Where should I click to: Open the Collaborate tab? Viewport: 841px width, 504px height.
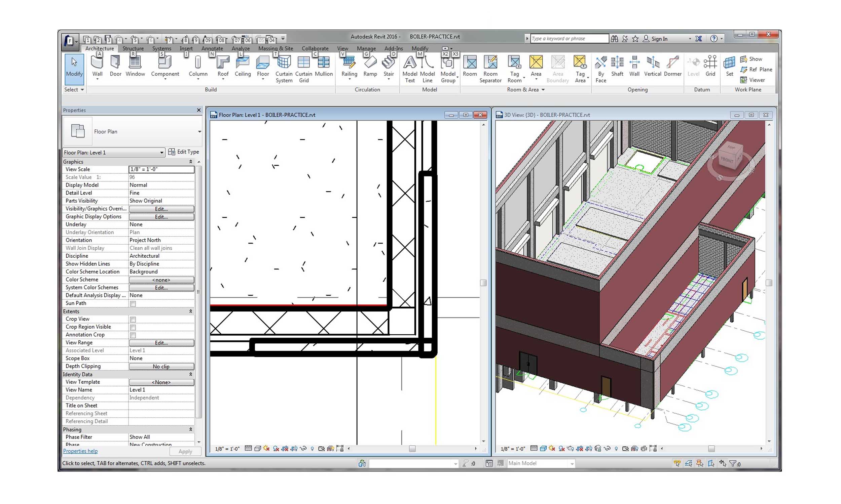coord(315,48)
